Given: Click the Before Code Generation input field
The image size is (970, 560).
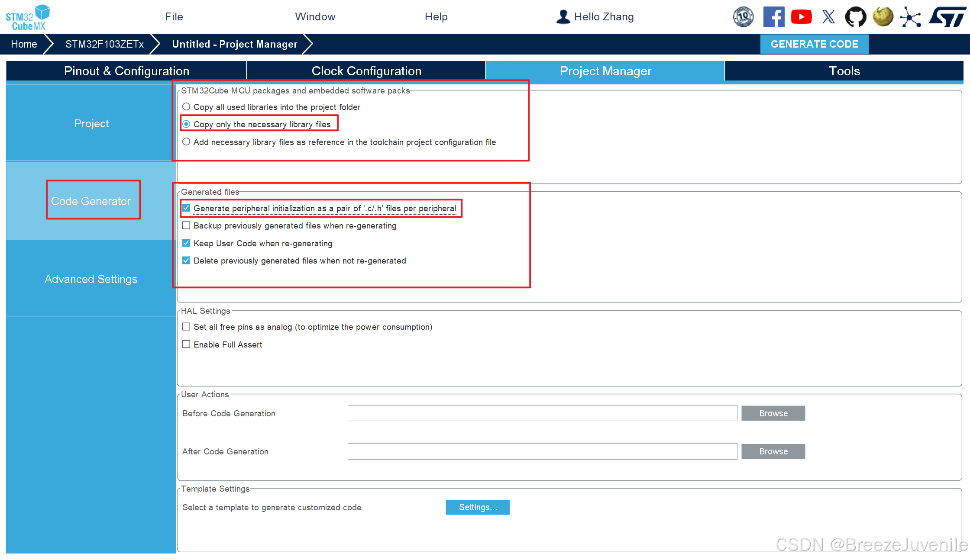Looking at the screenshot, I should (542, 413).
